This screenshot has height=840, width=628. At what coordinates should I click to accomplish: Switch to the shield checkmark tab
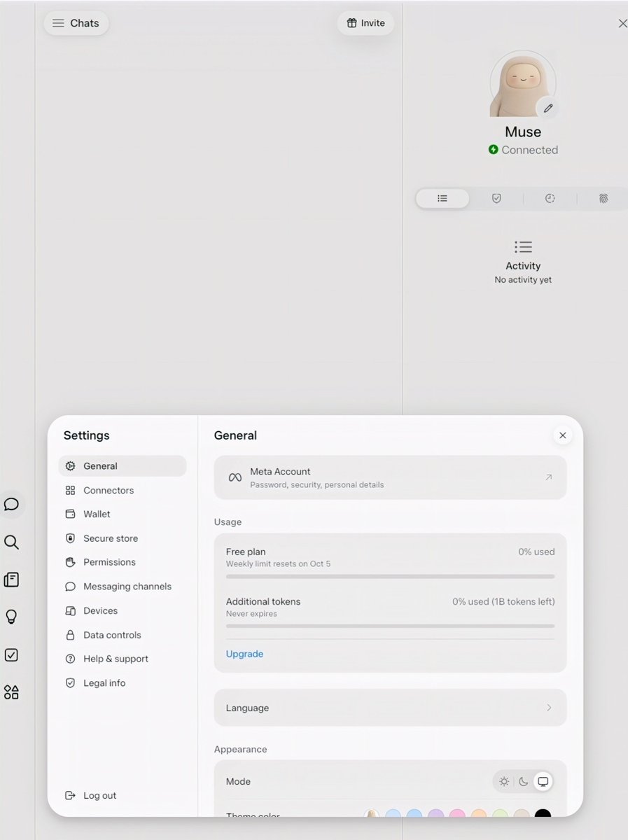pyautogui.click(x=496, y=199)
